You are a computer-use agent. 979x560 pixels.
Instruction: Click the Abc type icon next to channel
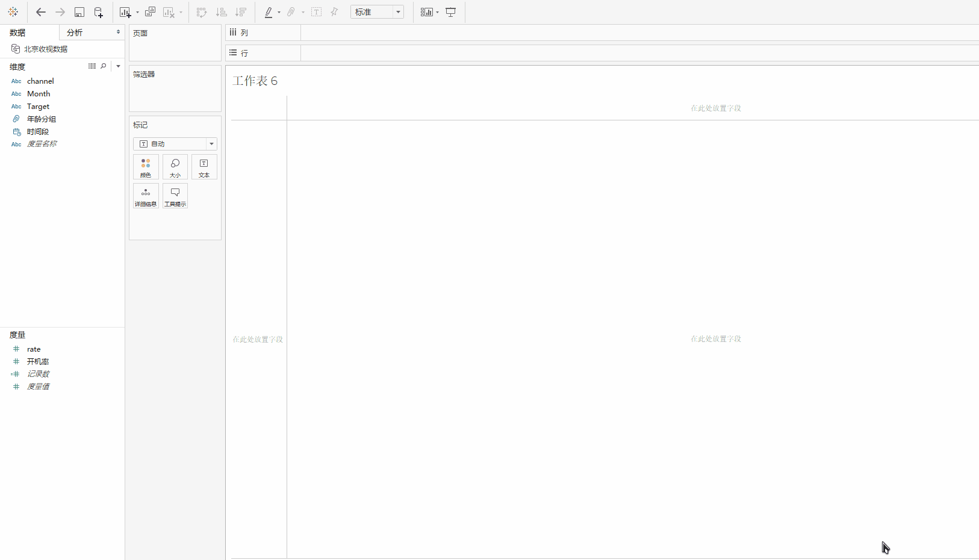click(x=16, y=81)
